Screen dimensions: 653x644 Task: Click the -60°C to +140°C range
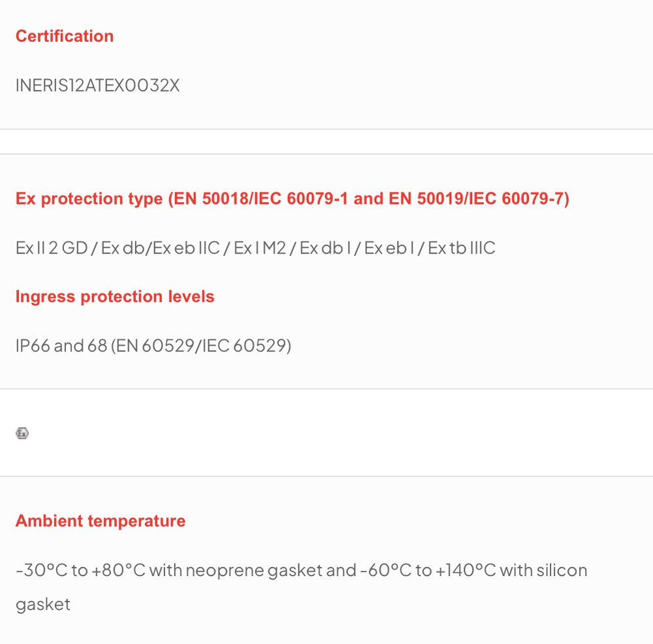click(x=428, y=570)
